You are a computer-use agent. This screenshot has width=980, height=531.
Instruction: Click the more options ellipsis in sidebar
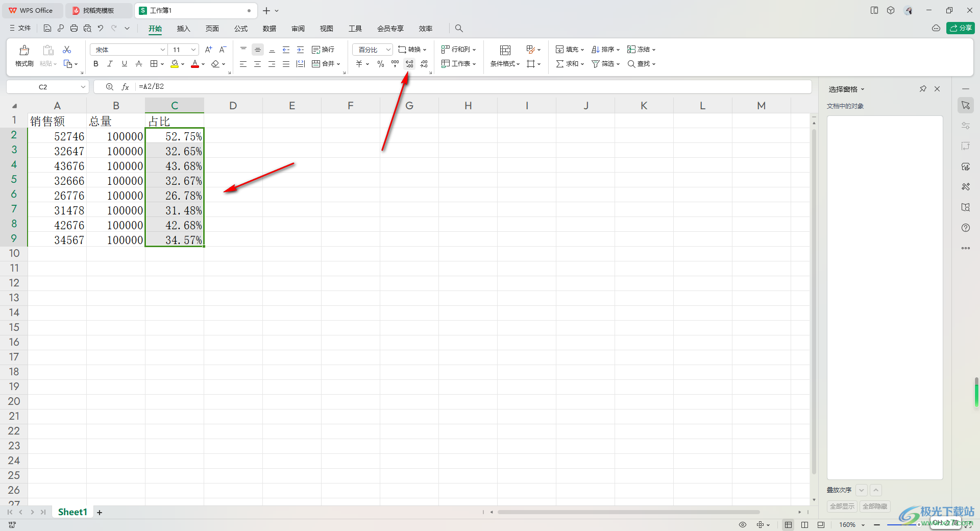tap(966, 248)
